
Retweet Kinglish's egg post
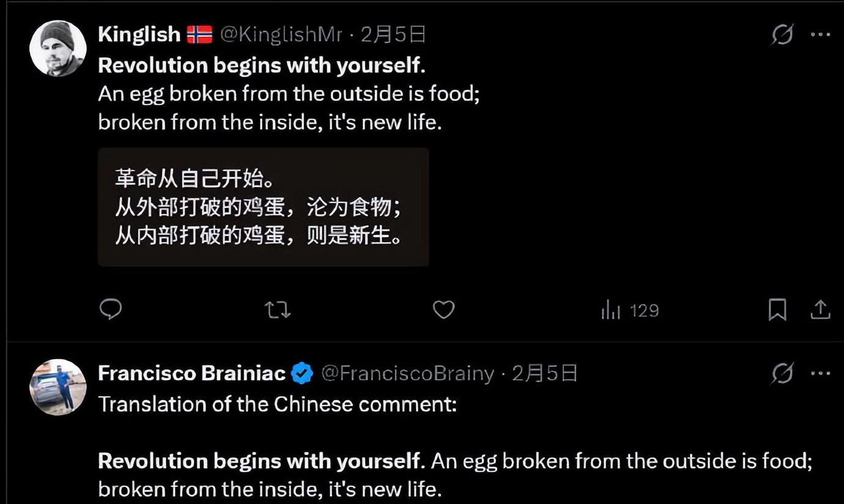278,310
